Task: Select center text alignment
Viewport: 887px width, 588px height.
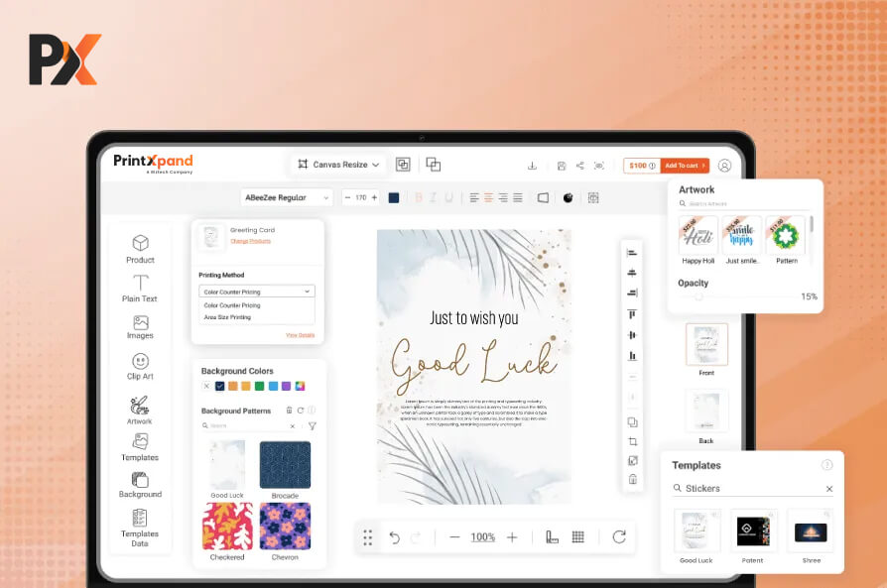Action: [488, 197]
